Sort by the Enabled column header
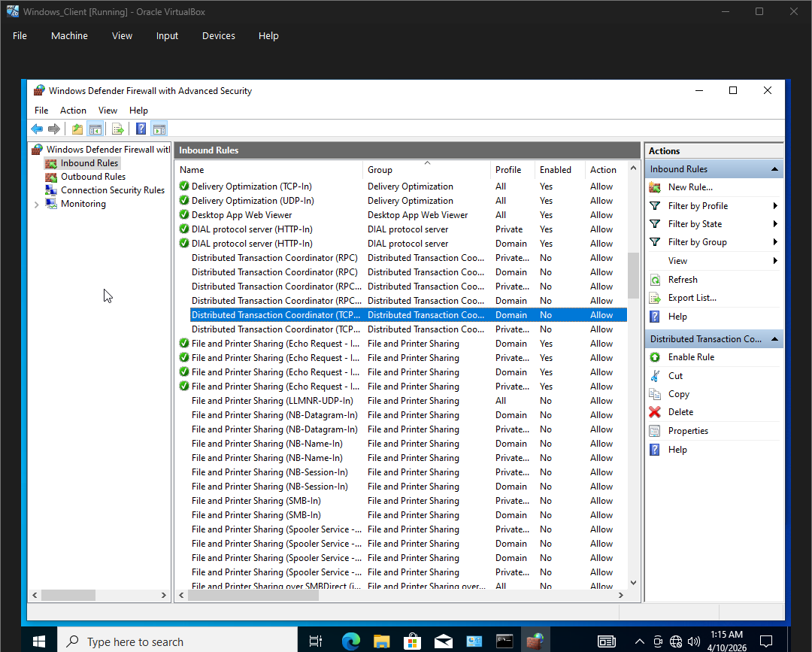This screenshot has height=652, width=812. (559, 170)
